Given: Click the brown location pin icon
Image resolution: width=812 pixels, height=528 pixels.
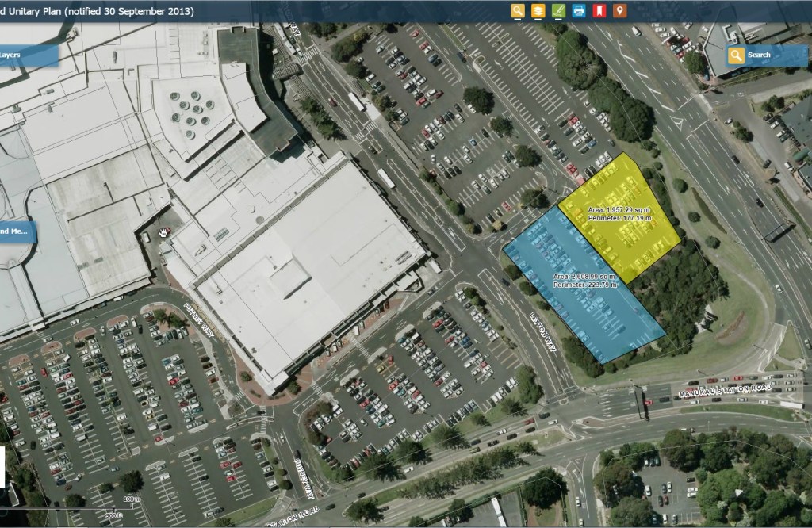Looking at the screenshot, I should click(619, 10).
